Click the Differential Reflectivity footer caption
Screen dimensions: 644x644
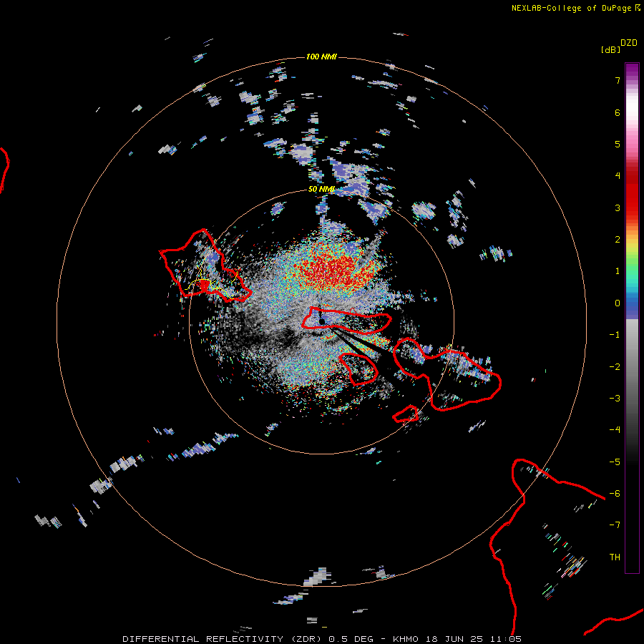(x=322, y=639)
